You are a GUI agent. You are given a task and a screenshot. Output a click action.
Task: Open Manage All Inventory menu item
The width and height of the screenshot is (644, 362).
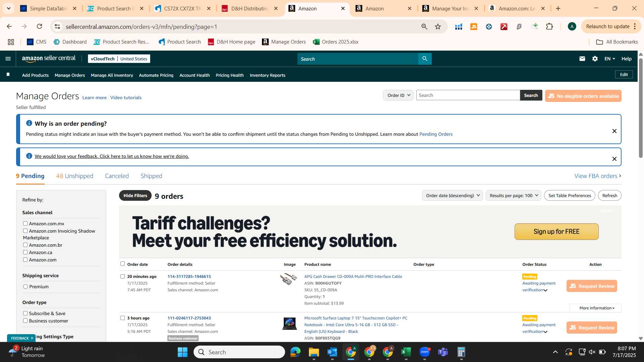pyautogui.click(x=112, y=75)
